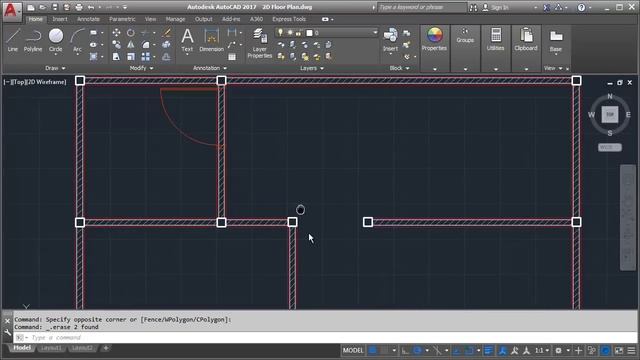Click the Hatch tool icon
Screen dimensions: 640x360
pos(93,56)
